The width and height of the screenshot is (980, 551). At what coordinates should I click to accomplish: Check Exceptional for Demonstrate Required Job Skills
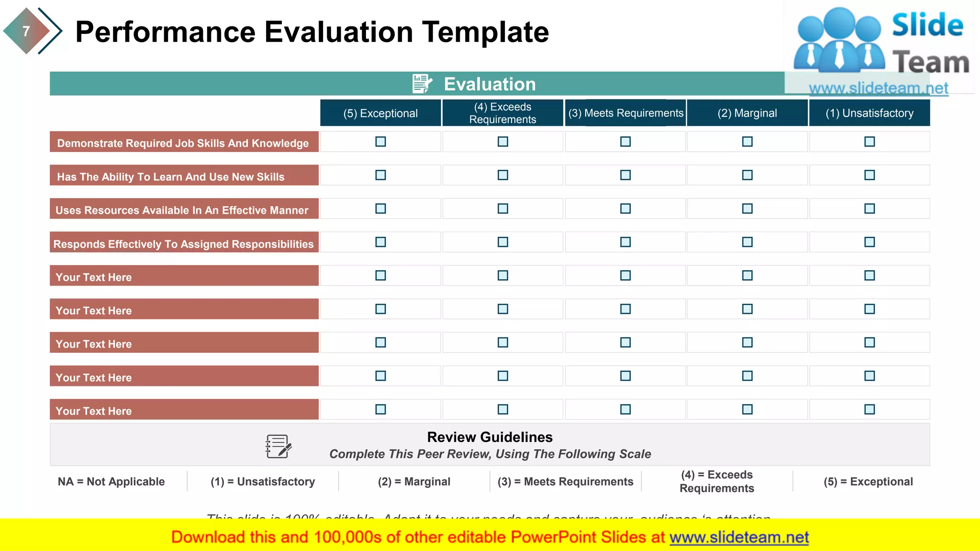380,142
